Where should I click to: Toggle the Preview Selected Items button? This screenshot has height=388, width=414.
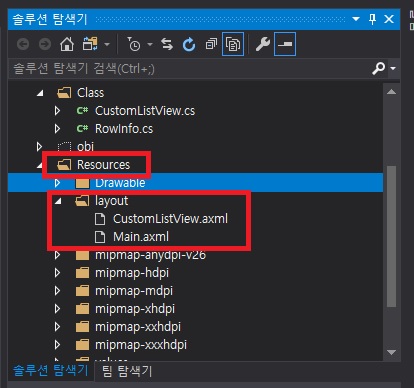(285, 44)
